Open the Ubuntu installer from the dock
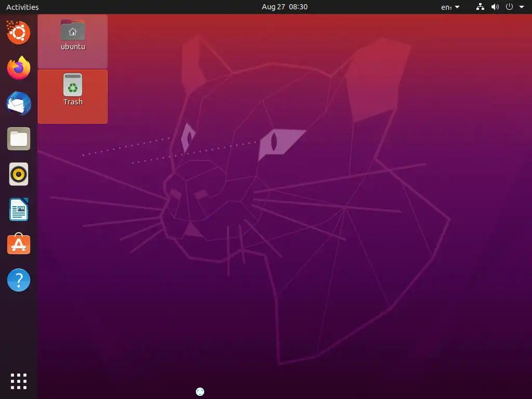The image size is (532, 399). 19,33
